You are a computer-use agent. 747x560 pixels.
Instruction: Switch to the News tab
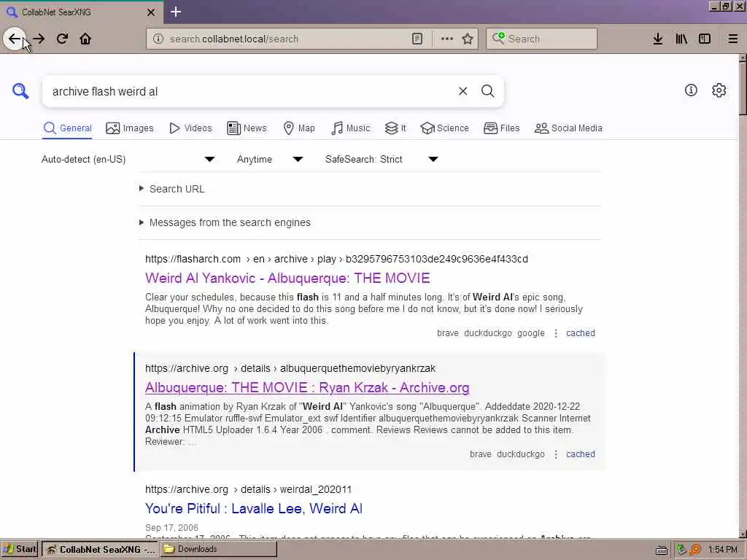247,128
